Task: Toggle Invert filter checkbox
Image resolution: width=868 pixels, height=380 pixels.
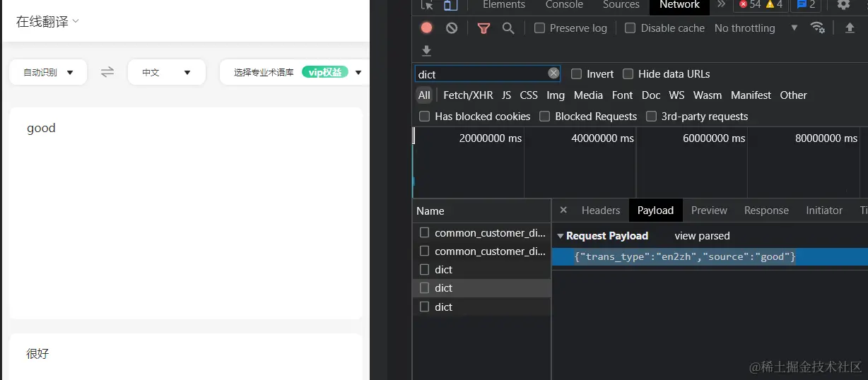Action: click(x=576, y=74)
